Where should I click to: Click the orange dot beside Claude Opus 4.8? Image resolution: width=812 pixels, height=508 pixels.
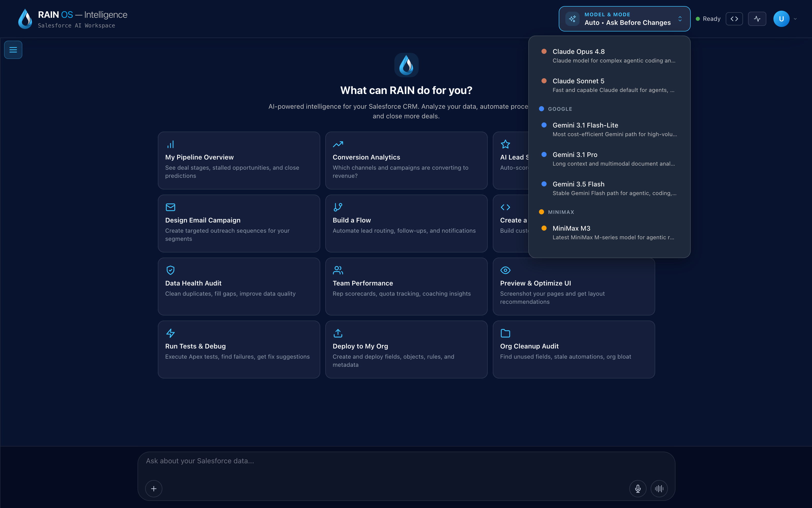pos(544,51)
